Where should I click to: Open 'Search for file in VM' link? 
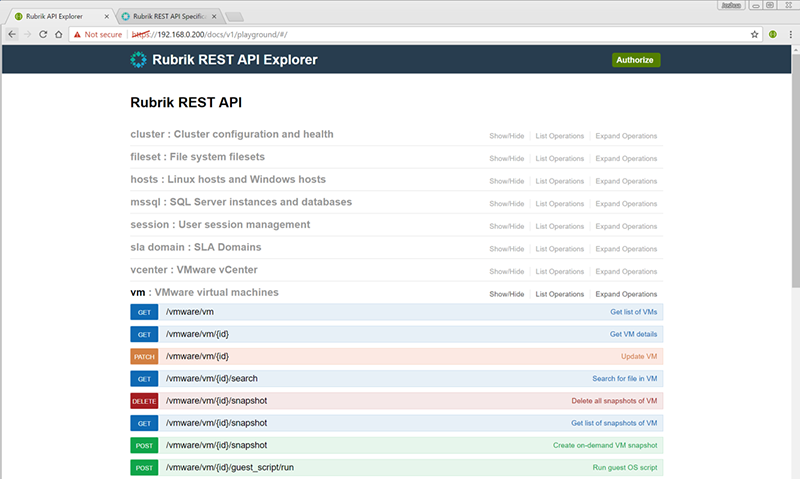tap(624, 379)
